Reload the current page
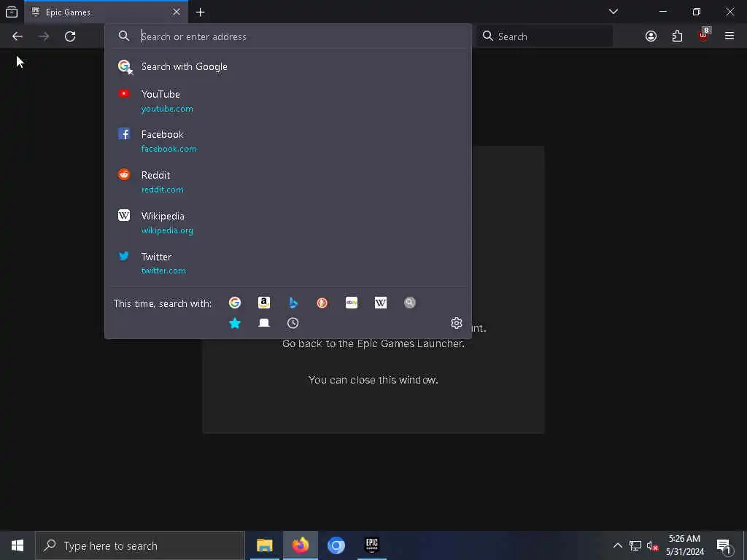 (70, 36)
